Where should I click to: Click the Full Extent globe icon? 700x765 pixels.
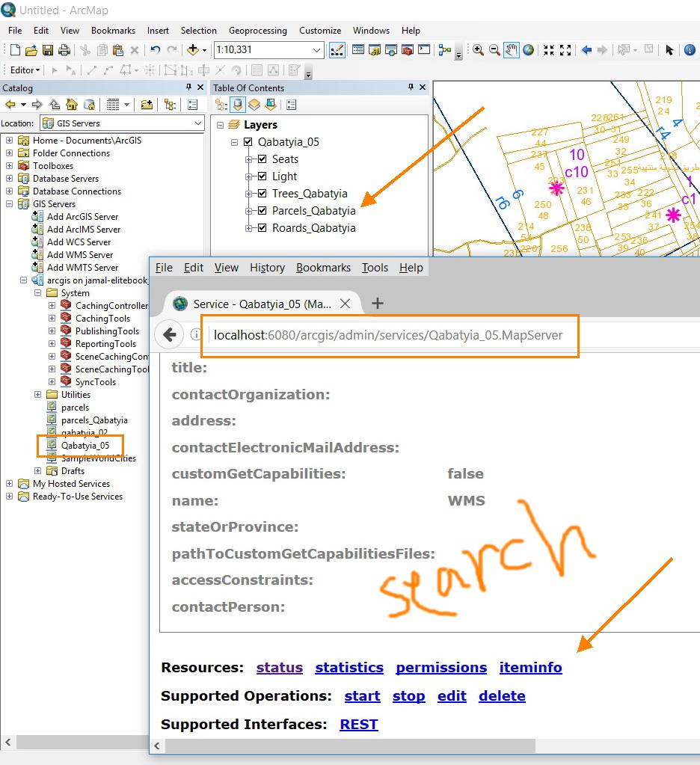[x=528, y=50]
